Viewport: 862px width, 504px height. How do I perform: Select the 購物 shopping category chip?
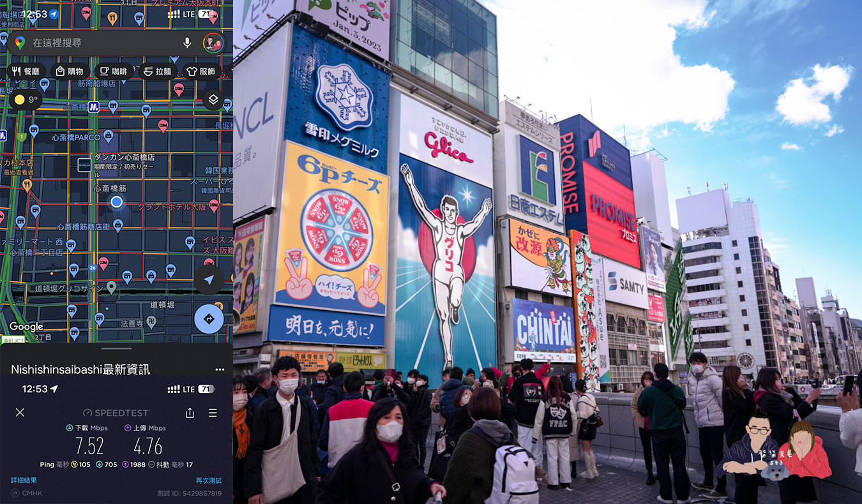click(x=70, y=71)
